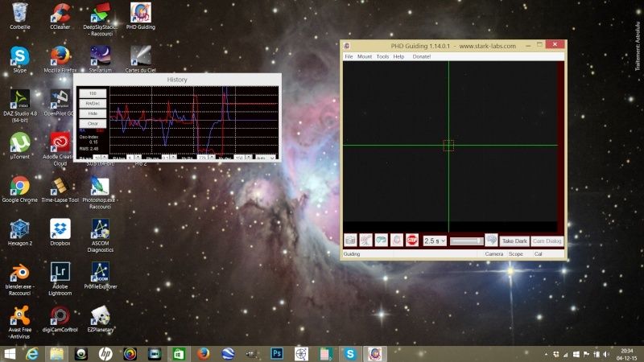
Task: Click the Max RA duration stepper in History
Action: (211, 158)
